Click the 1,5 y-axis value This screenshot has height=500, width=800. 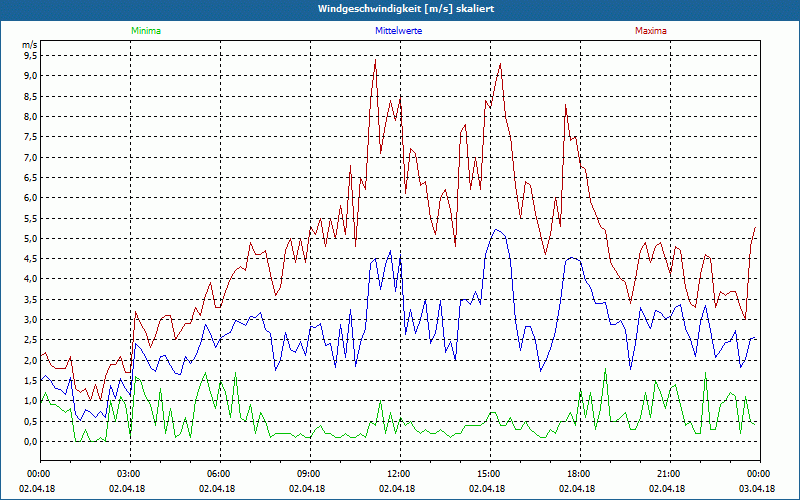(32, 381)
